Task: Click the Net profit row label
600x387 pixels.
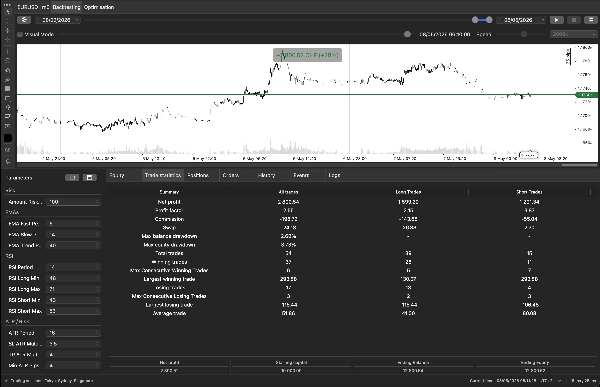Action: click(169, 202)
